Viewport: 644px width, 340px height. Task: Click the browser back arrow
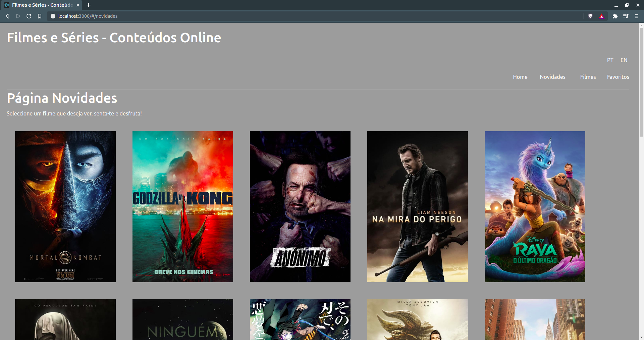(7, 16)
